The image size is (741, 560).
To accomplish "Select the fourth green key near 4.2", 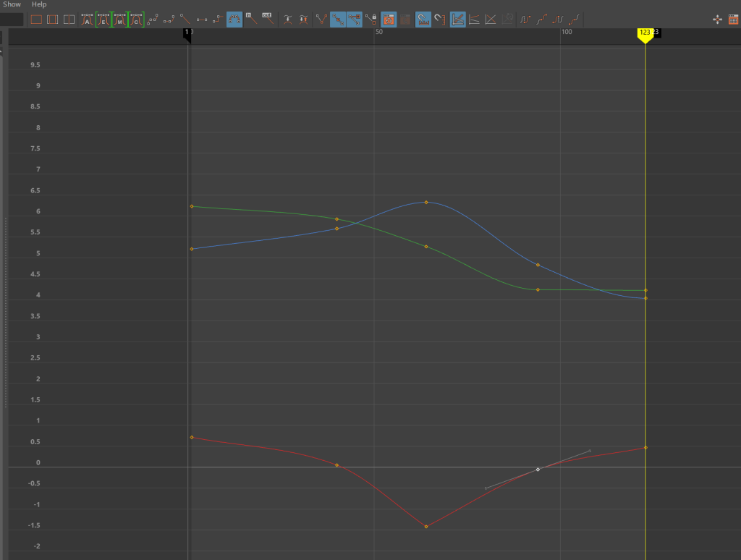I will [x=538, y=289].
